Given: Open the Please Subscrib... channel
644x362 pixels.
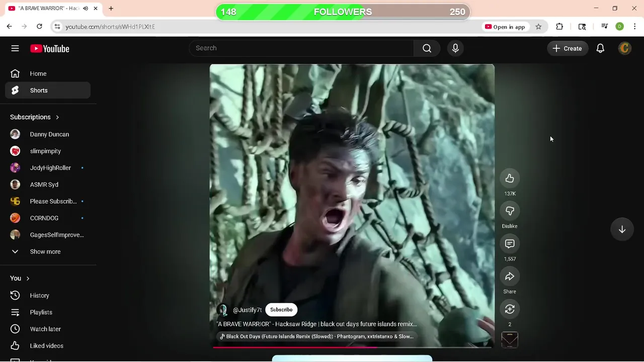Looking at the screenshot, I should point(48,201).
